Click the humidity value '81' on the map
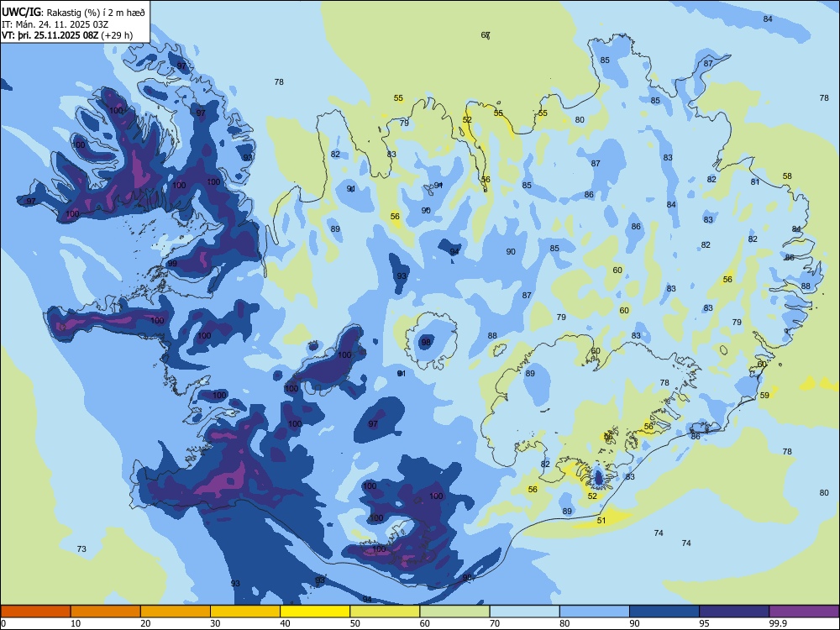 755,182
